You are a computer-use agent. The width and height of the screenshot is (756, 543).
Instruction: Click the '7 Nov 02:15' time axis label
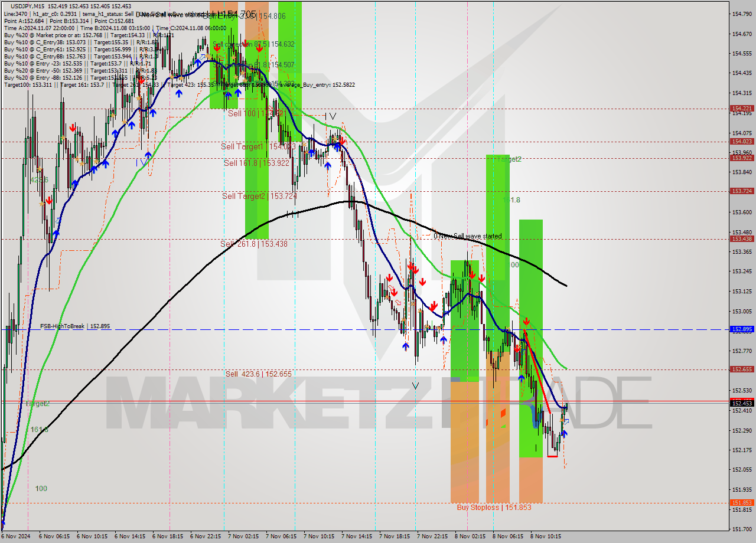coord(243,537)
